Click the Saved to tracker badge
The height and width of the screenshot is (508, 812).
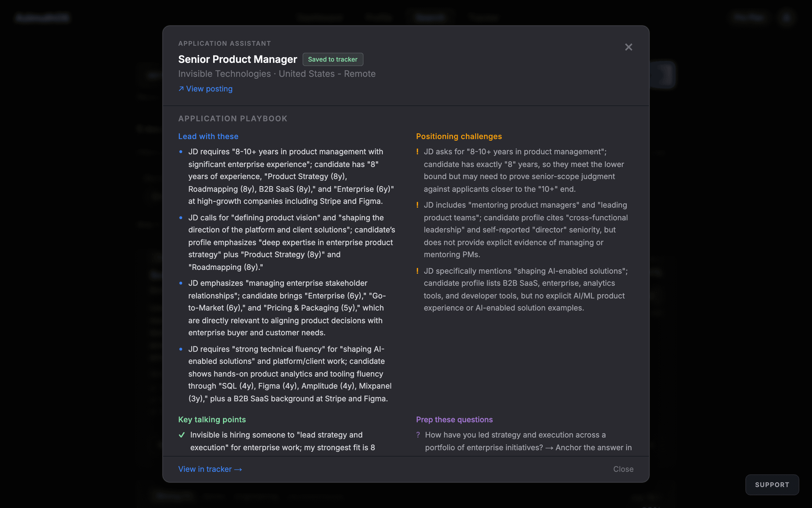[332, 59]
